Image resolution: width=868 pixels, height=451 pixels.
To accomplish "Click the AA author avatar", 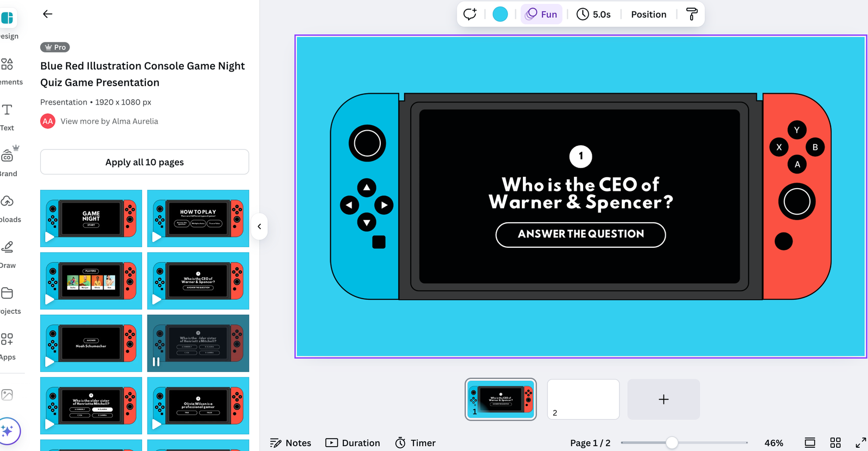I will 48,121.
